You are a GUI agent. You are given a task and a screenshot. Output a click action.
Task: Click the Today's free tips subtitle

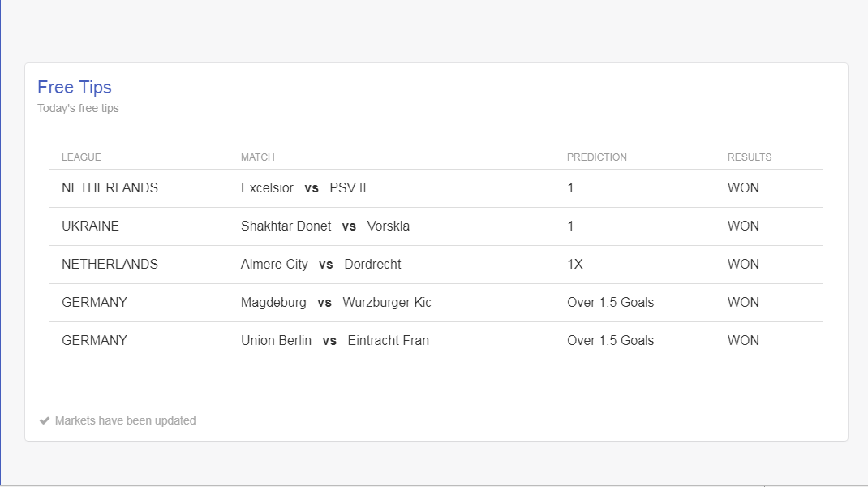[x=78, y=108]
